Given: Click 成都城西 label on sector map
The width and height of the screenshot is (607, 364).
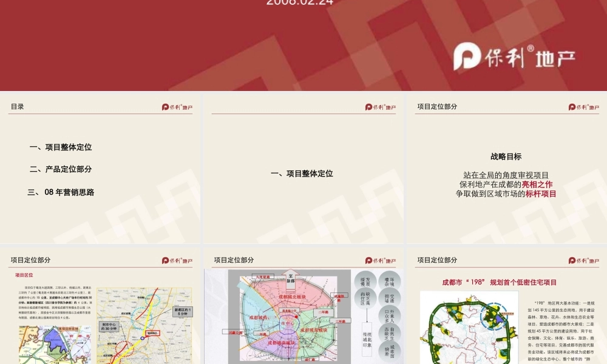Looking at the screenshot, I should 258,317.
